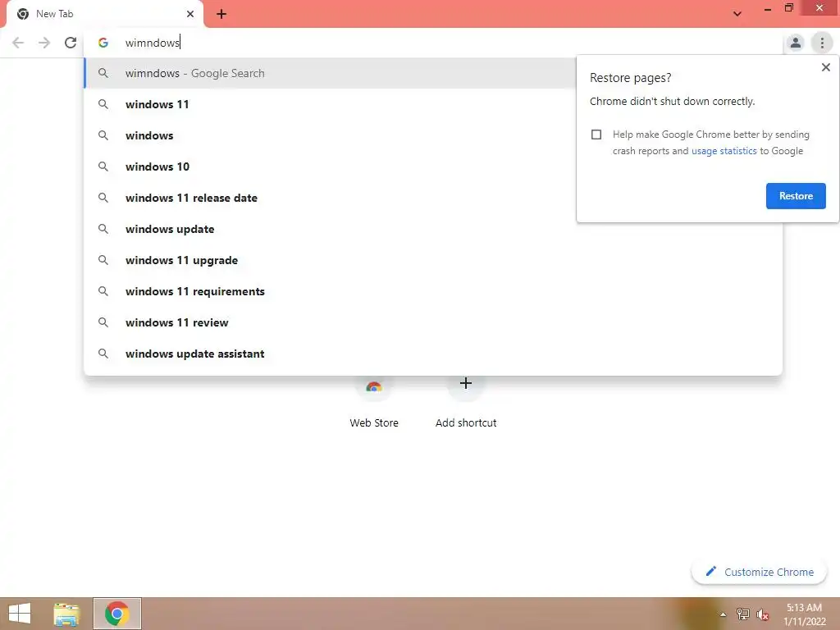Close the New Tab tab
Image resolution: width=840 pixels, height=630 pixels.
click(190, 14)
